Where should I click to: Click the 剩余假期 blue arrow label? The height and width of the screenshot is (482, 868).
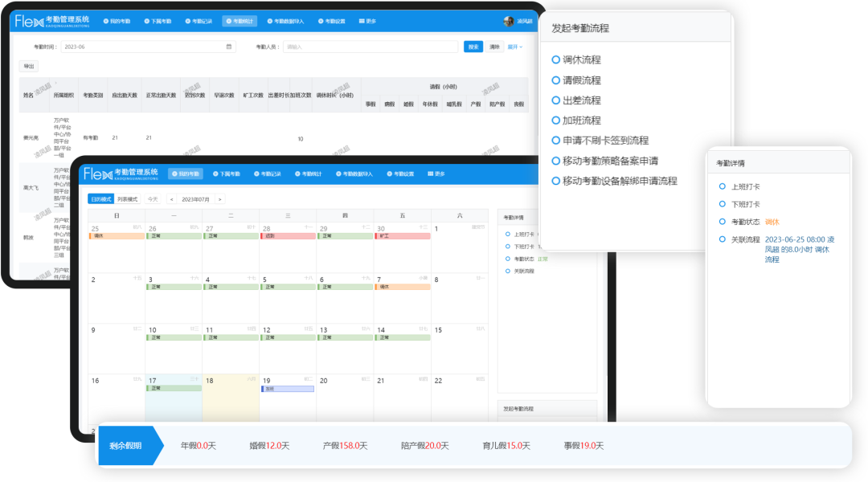129,445
